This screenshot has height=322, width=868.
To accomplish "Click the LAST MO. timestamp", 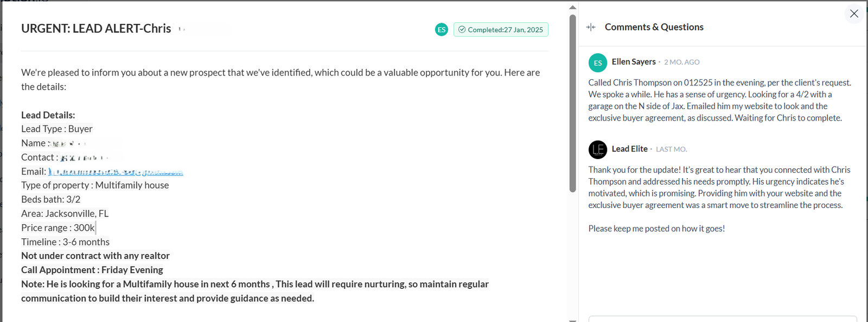I will tap(672, 149).
